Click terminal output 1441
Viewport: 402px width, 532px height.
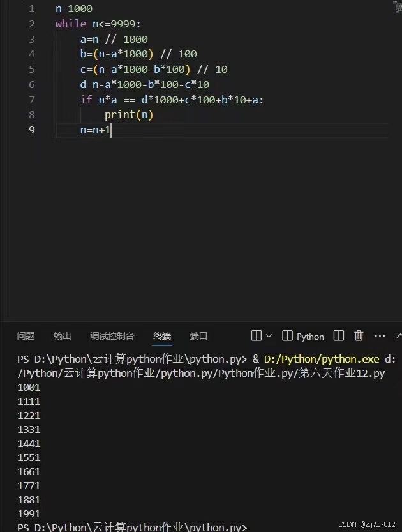click(29, 444)
